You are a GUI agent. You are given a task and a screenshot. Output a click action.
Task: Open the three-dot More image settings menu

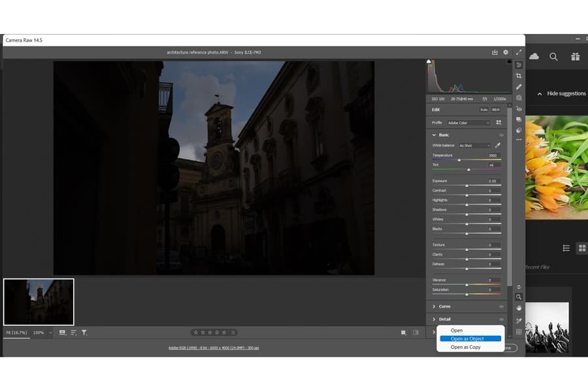(x=519, y=140)
